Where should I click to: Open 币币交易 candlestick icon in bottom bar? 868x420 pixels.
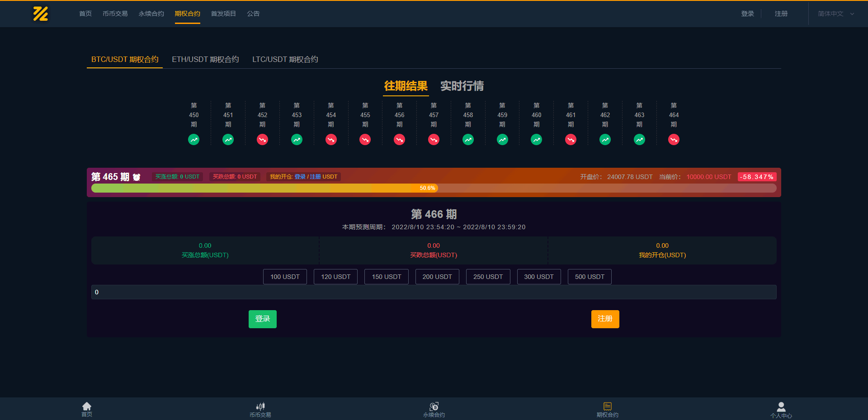click(260, 406)
